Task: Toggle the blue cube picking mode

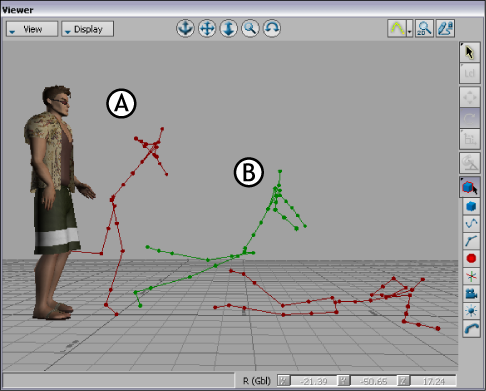Action: pyautogui.click(x=470, y=187)
